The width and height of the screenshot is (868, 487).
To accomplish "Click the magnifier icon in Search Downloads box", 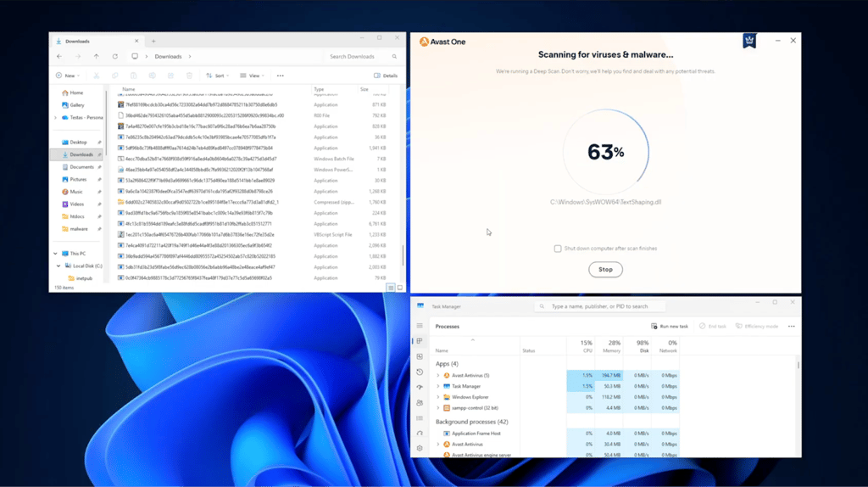I will point(394,57).
